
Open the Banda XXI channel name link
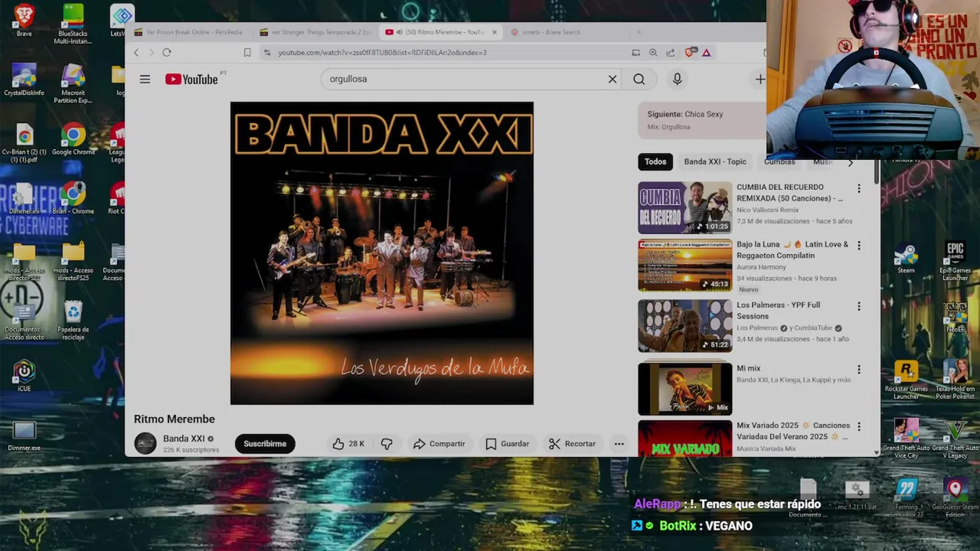184,439
